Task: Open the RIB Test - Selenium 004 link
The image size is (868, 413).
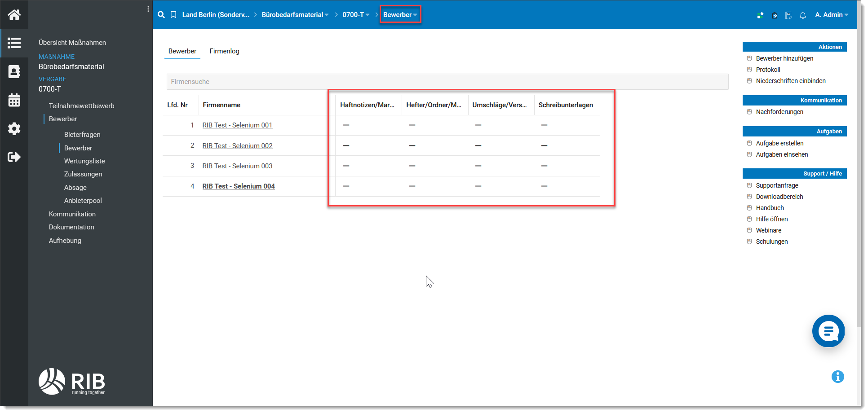Action: point(239,186)
